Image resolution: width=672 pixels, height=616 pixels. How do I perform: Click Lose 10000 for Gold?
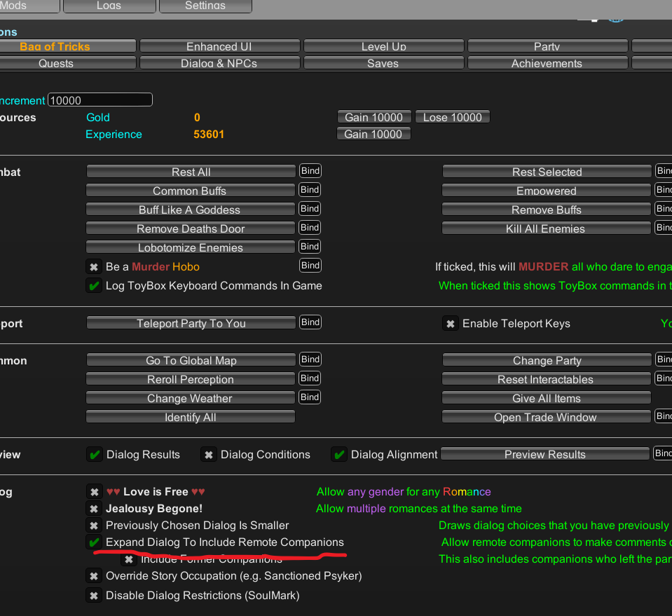[x=453, y=117]
